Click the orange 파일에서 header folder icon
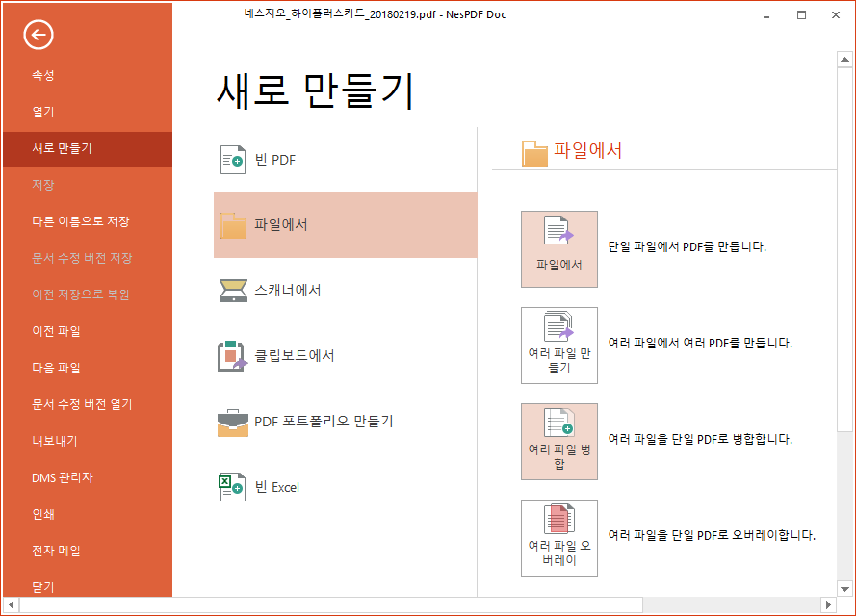 pos(534,153)
